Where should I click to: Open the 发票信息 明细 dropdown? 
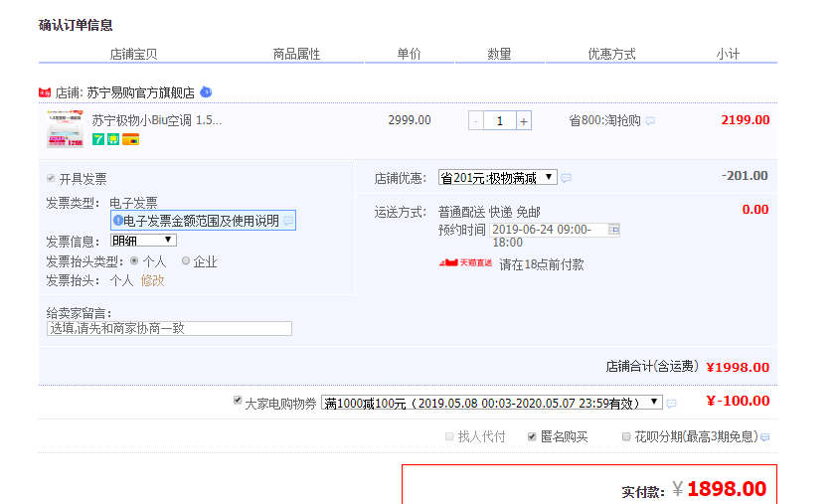pos(143,241)
